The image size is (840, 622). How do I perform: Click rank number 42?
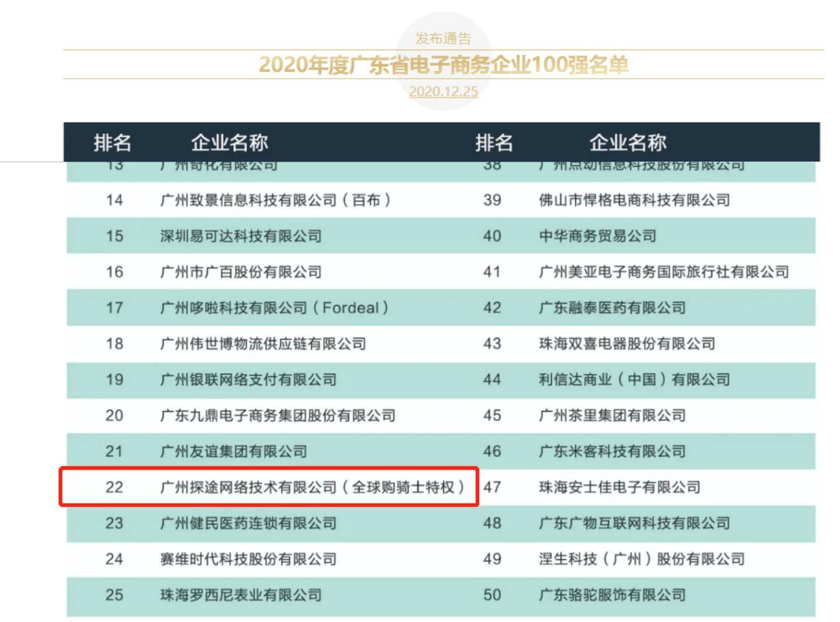tap(492, 308)
